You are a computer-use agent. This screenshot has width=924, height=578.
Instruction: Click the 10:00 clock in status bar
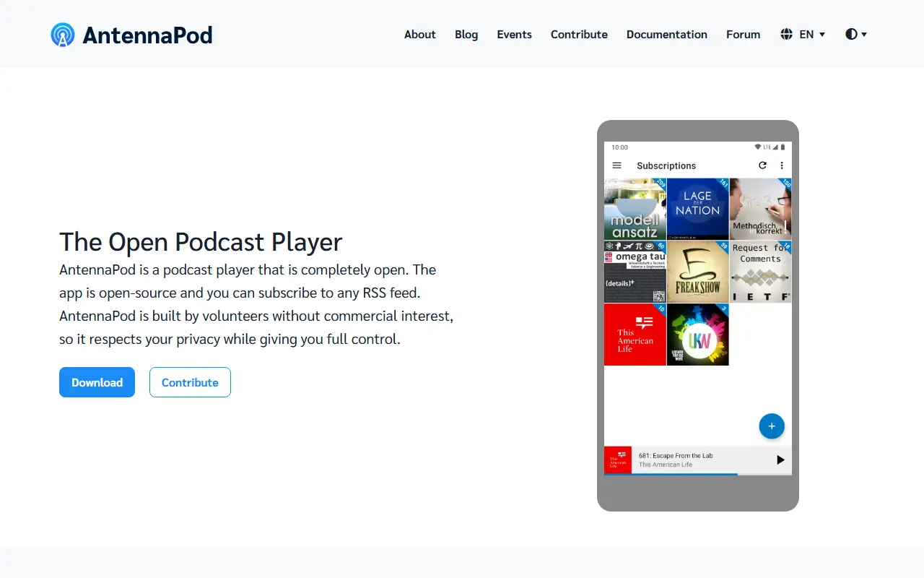coord(619,147)
